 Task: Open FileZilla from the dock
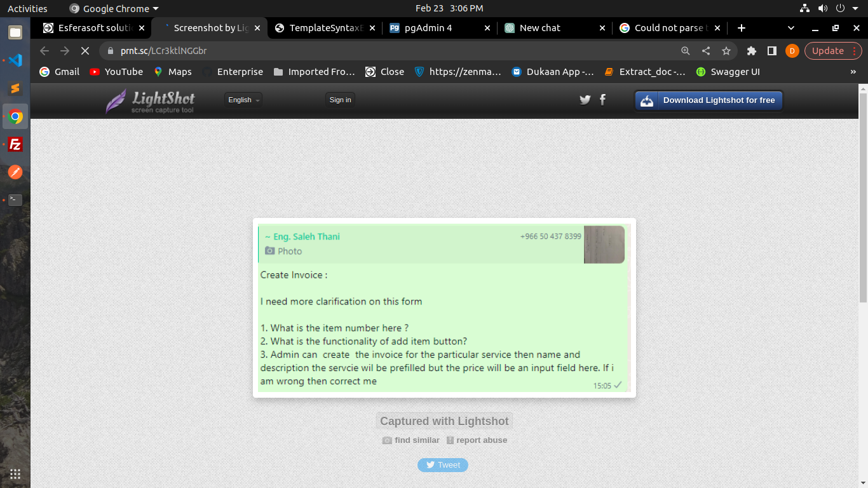coord(15,144)
